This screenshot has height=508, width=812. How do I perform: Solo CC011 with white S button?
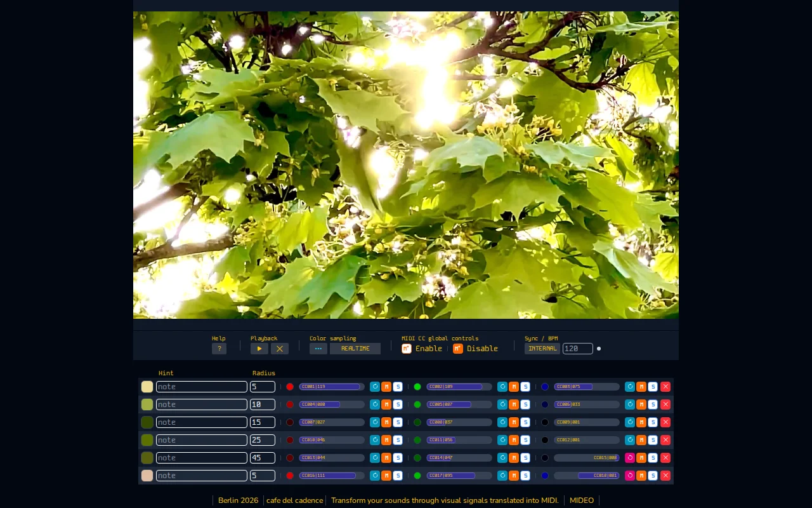[x=525, y=440]
